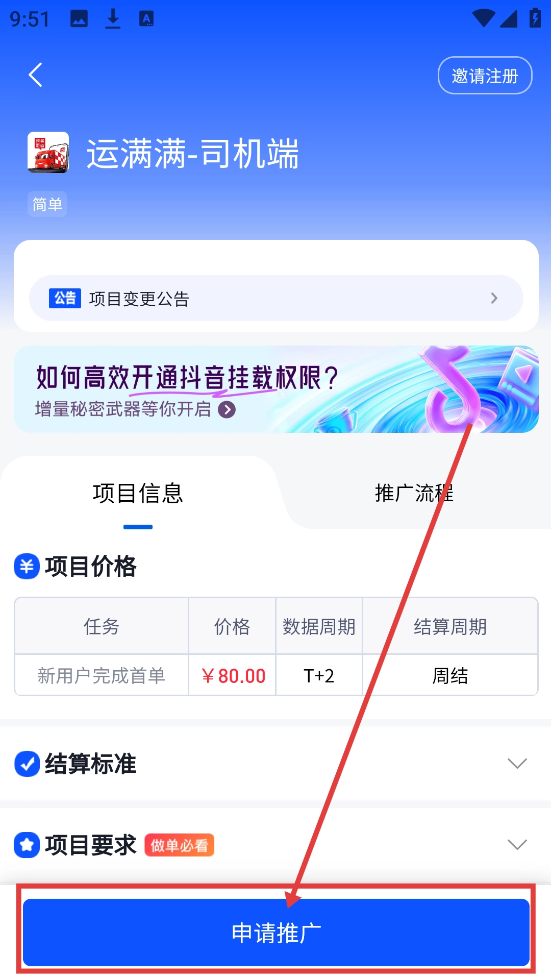This screenshot has height=980, width=551.
Task: Tap the picture icon in status bar
Action: (x=79, y=19)
